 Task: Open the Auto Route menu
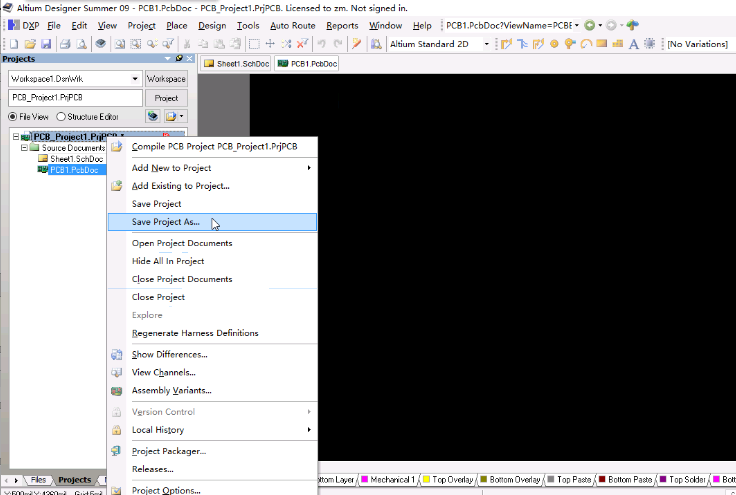[x=292, y=25]
